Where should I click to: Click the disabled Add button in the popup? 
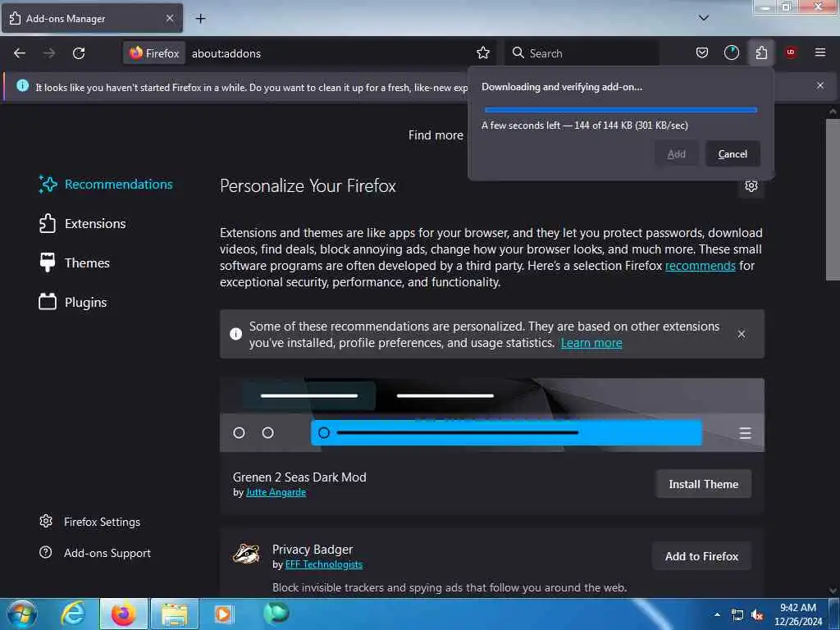(676, 153)
